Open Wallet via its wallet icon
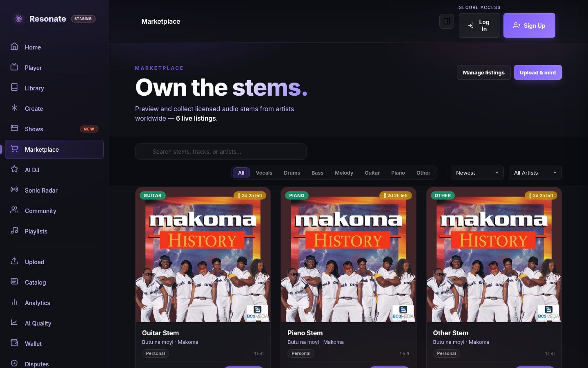This screenshot has width=588, height=368. 14,343
